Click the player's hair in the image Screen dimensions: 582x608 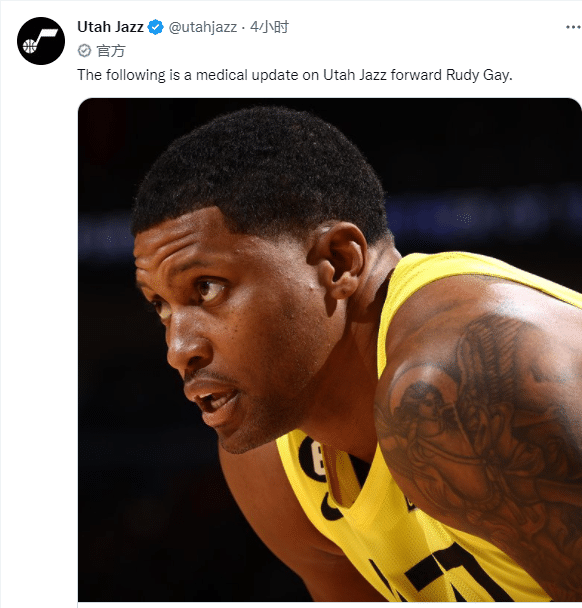[260, 171]
